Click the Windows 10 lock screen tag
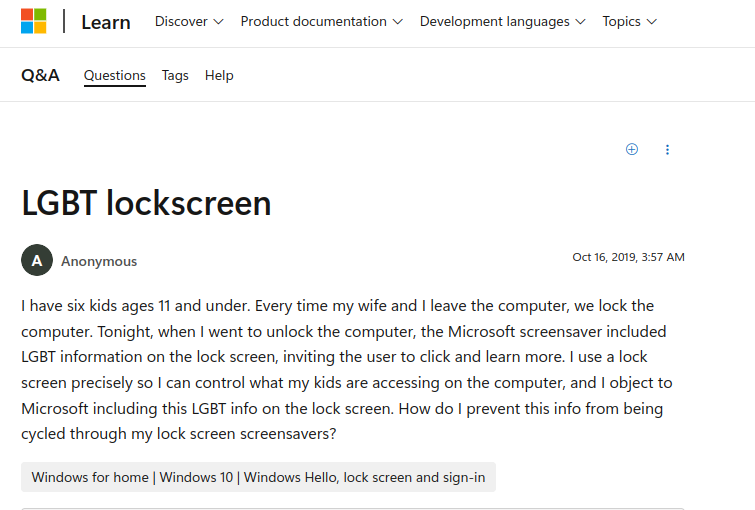The width and height of the screenshot is (755, 510). point(258,477)
